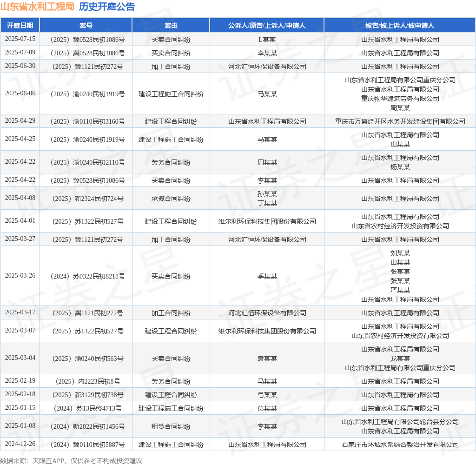Viewport: 476px width, 465px height.
Task: Click defendant 重庆市万盛经开区水务开发建设集团有限公司
Action: [400, 121]
